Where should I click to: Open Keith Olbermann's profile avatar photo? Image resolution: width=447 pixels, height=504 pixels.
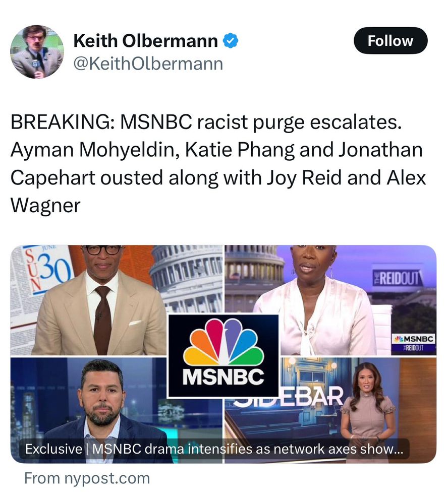[37, 52]
